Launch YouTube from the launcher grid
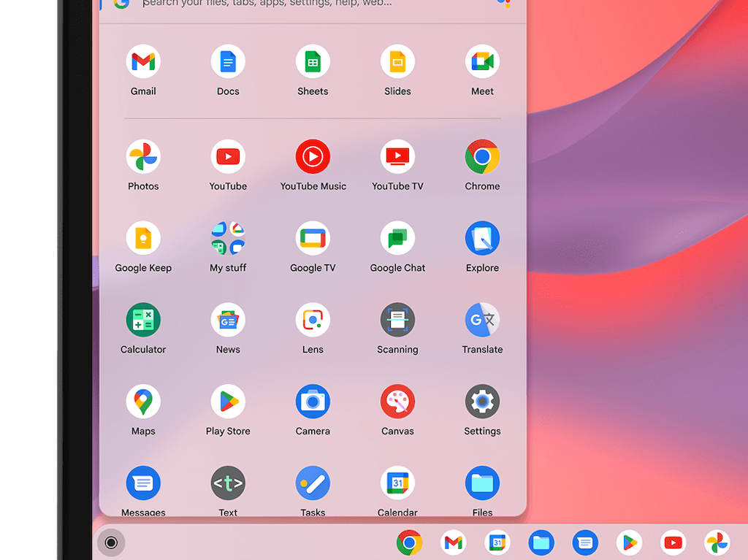 tap(228, 156)
